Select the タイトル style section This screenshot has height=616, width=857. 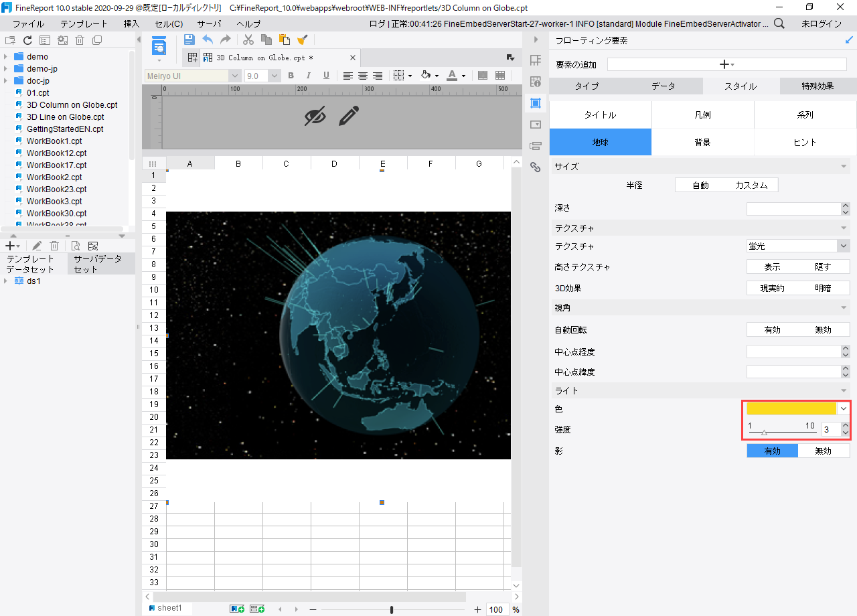pyautogui.click(x=601, y=114)
